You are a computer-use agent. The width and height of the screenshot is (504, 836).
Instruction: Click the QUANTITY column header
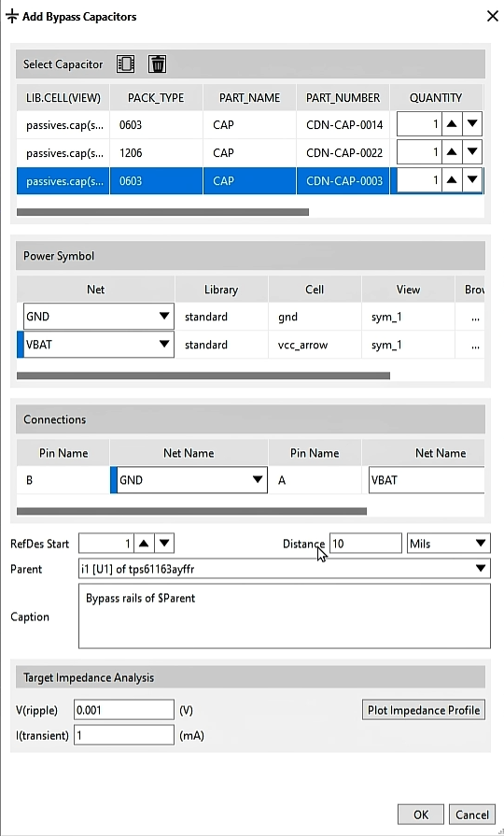click(436, 97)
